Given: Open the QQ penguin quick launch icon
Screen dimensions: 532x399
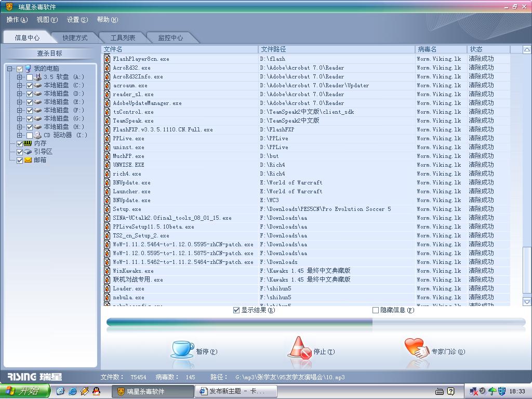Looking at the screenshot, I should pyautogui.click(x=96, y=391).
